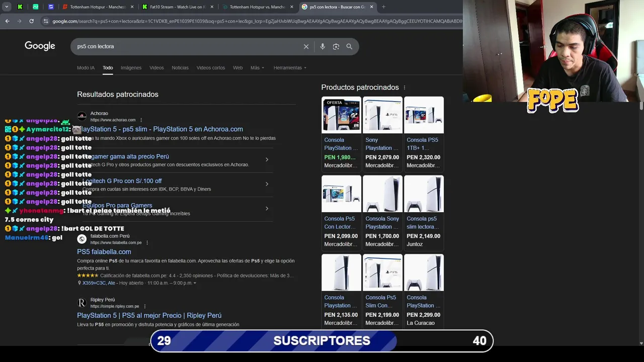Screen dimensions: 644x362
Task: Switch to the first pinned tab with green K
Action: click(20, 7)
